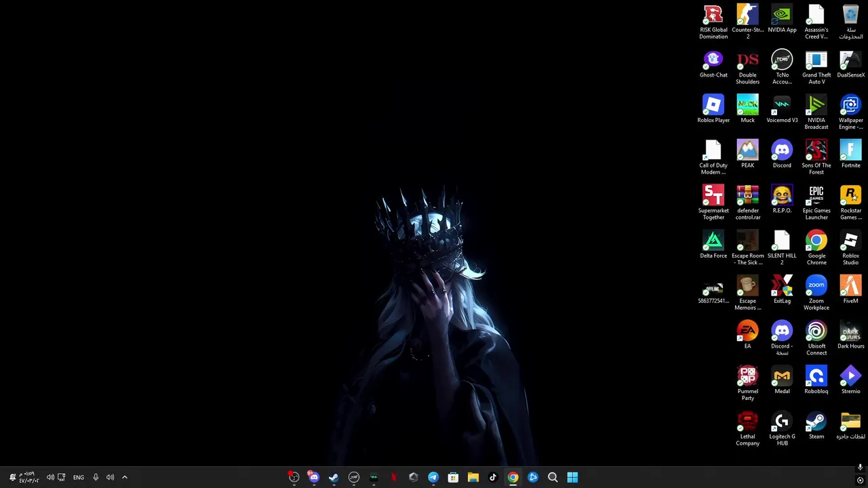Select Sons Of The Forest desktop icon

[x=816, y=158]
